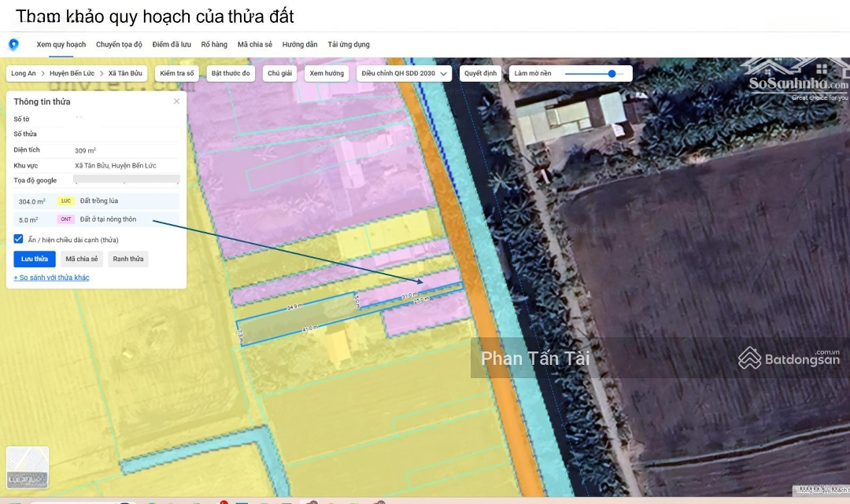Click the map pin logo icon
The width and height of the screenshot is (850, 504).
click(13, 45)
